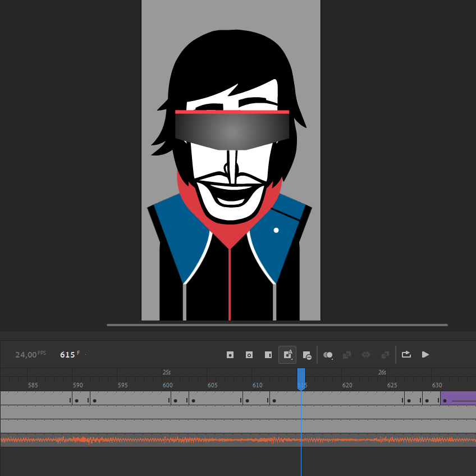Click the current frame number 615 field
The width and height of the screenshot is (476, 476).
pos(67,355)
